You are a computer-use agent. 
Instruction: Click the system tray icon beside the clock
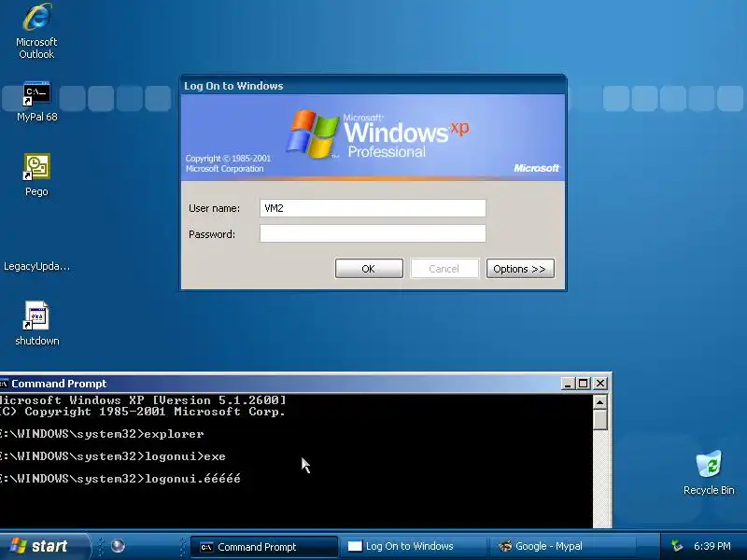676,546
